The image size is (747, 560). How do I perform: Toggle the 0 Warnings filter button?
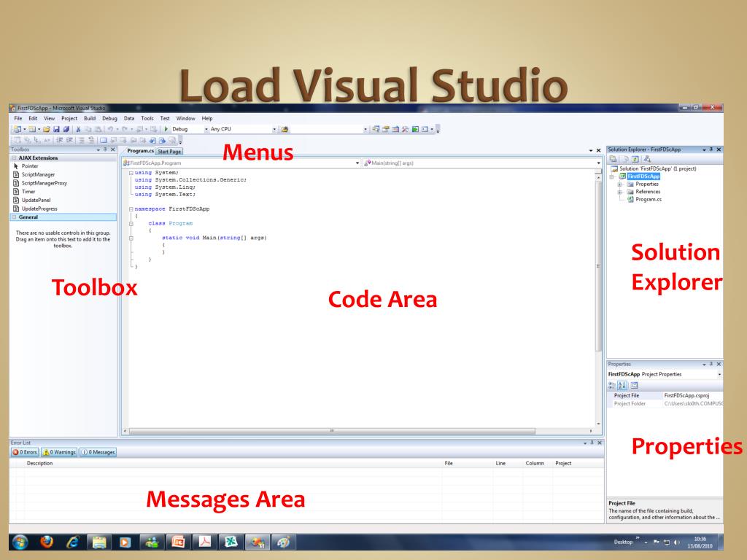(x=59, y=452)
